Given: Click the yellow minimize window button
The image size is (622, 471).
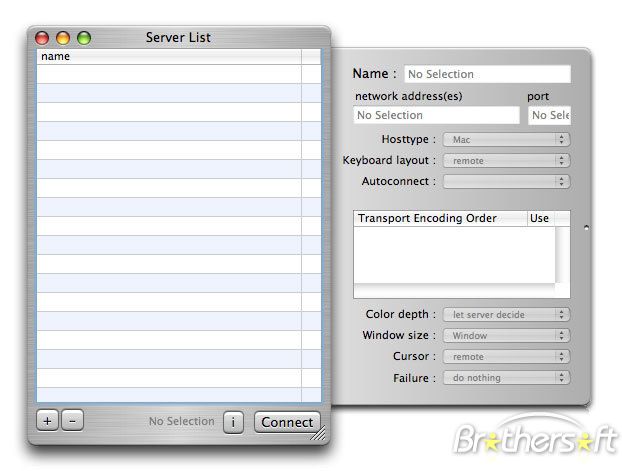Looking at the screenshot, I should [x=63, y=38].
